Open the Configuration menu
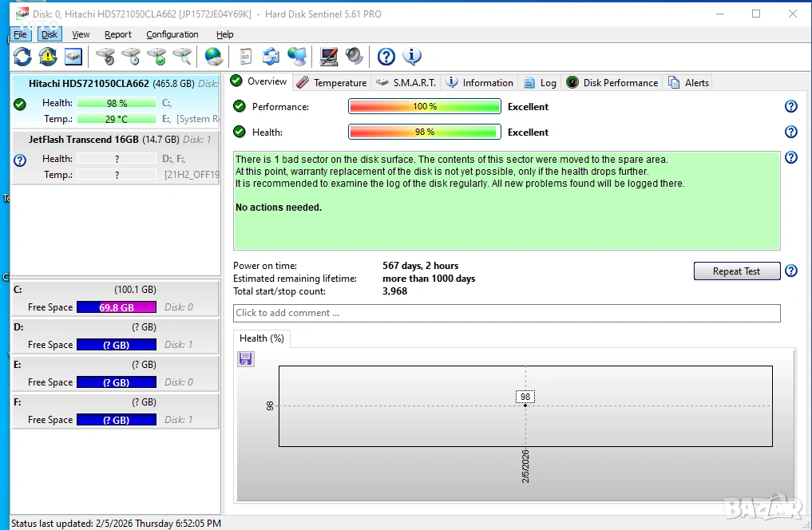 pyautogui.click(x=172, y=34)
